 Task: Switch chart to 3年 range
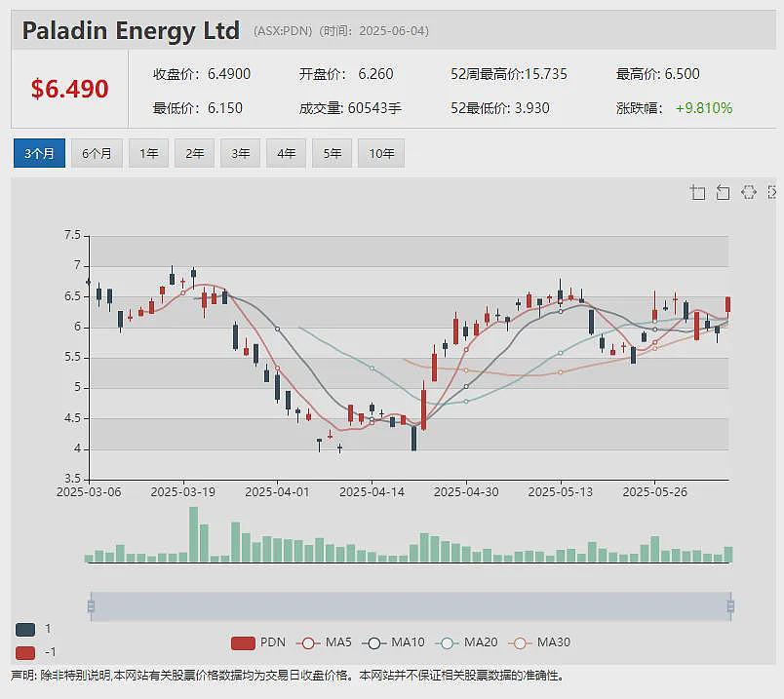(241, 153)
